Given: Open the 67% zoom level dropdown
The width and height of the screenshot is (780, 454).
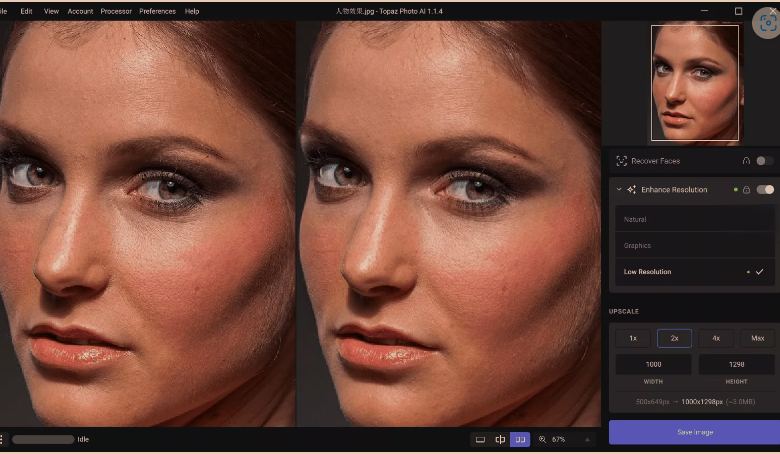Looking at the screenshot, I should (559, 439).
